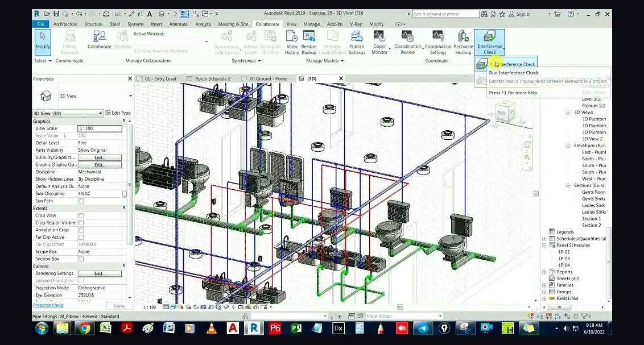Screen dimensions: 644x345
Task: Click Edit button for Graphic Display Options
Action: pyautogui.click(x=100, y=165)
